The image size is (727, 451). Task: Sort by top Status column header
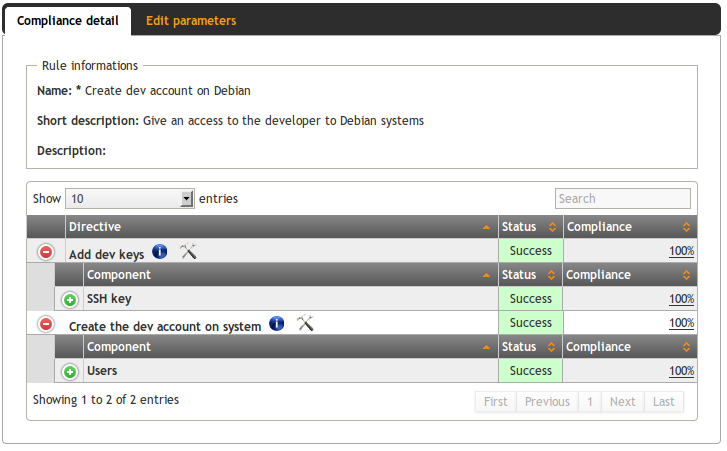click(x=530, y=227)
